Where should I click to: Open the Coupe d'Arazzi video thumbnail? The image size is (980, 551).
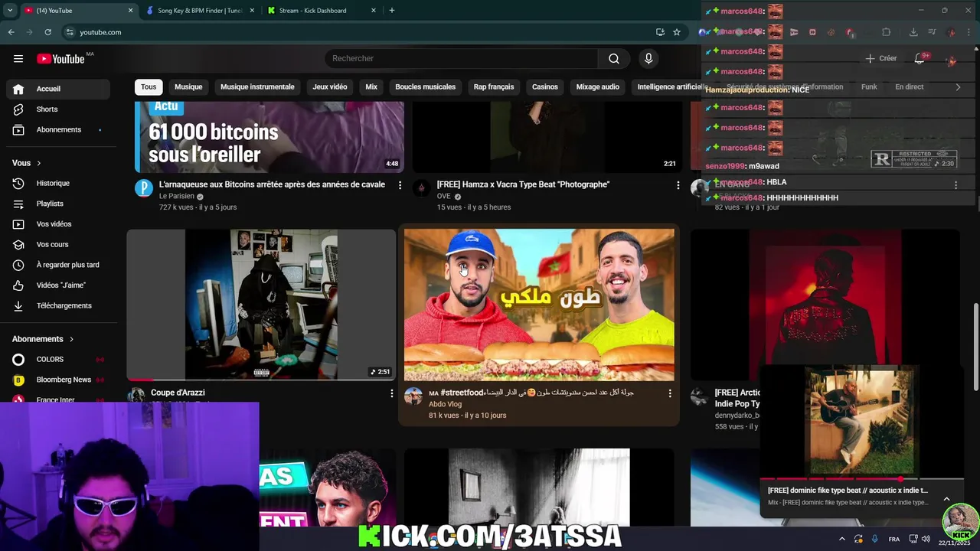(x=261, y=305)
